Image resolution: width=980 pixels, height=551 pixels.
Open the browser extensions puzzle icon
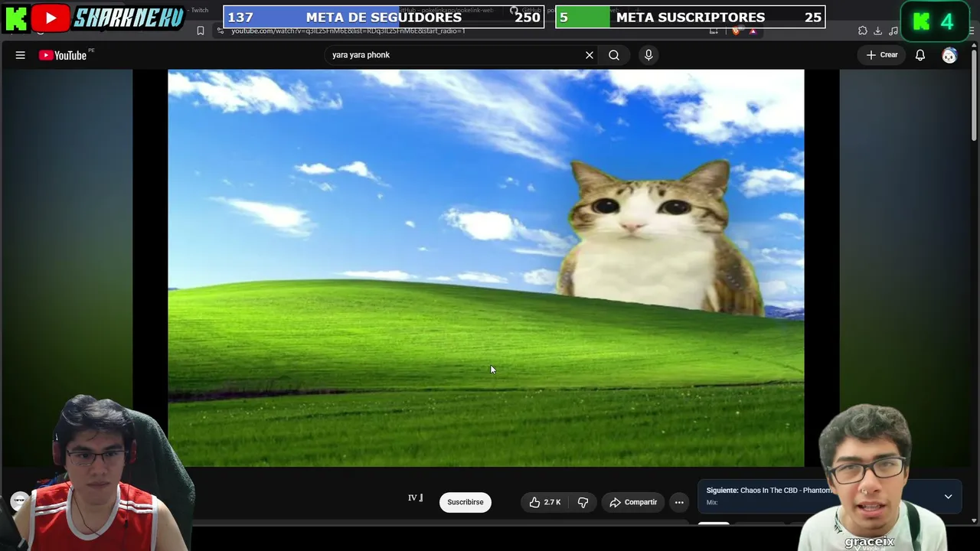863,31
